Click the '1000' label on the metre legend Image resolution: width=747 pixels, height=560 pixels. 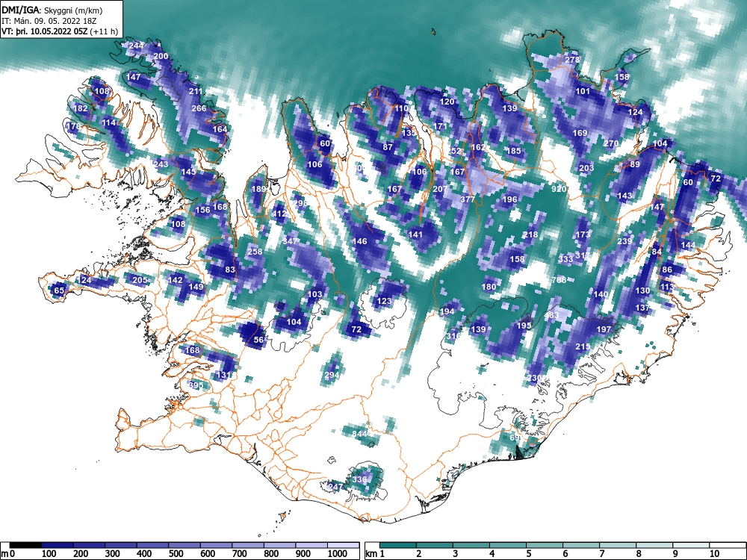click(338, 554)
